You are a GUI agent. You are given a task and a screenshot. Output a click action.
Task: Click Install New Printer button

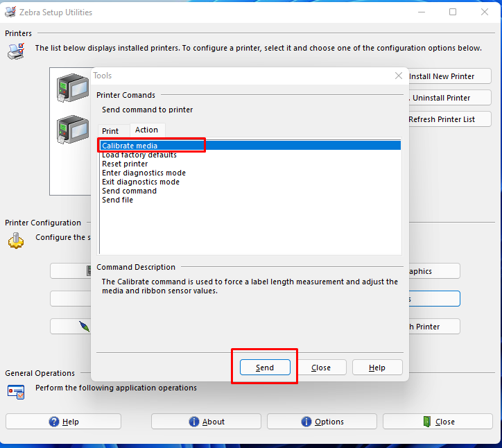click(x=450, y=76)
